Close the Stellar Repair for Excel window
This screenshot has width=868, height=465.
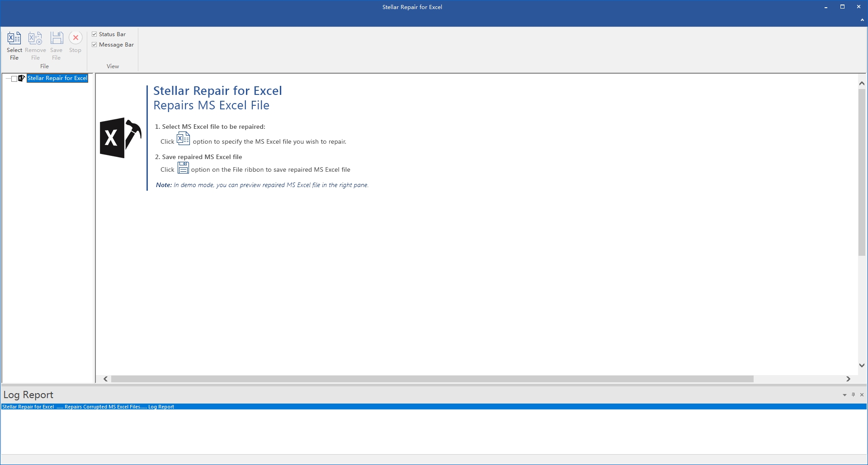[859, 7]
